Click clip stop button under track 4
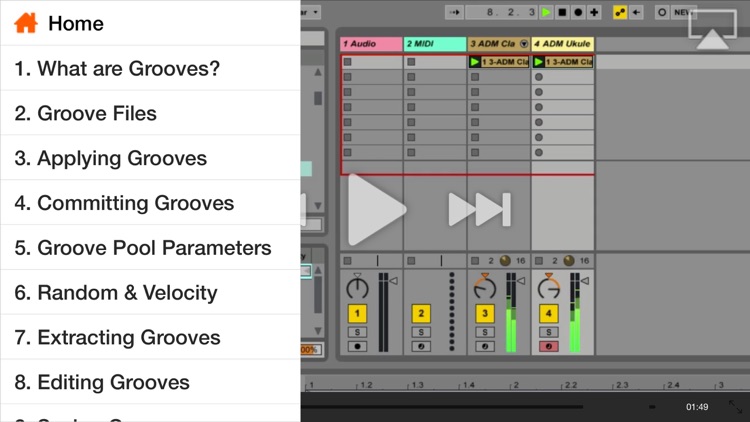 tap(539, 261)
